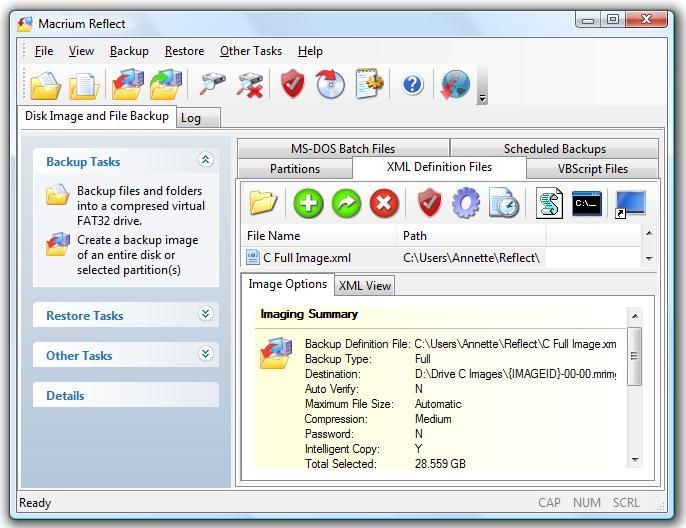Click the File Name column header

[318, 236]
